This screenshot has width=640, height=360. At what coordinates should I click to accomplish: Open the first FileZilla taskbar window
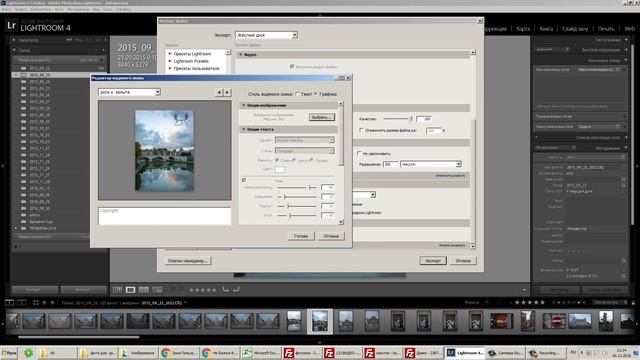(x=302, y=353)
